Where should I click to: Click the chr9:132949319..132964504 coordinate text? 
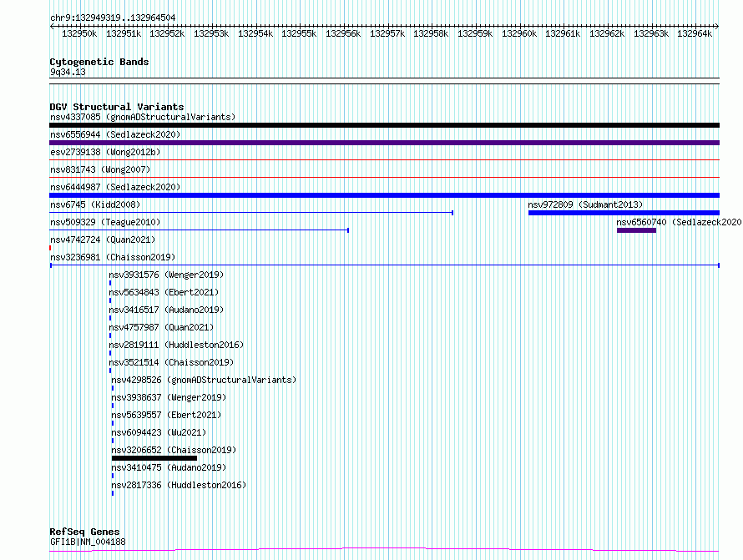[113, 18]
